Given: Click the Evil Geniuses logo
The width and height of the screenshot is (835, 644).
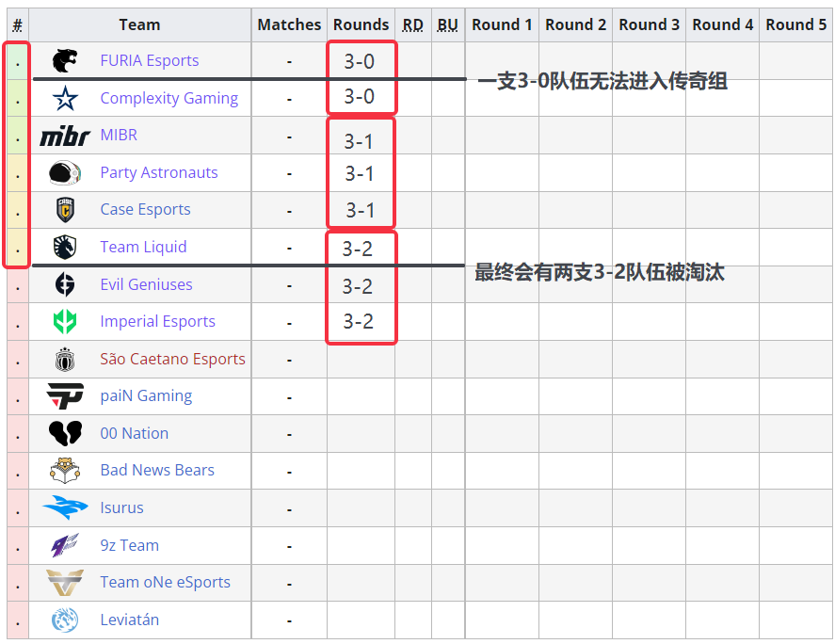Looking at the screenshot, I should coord(65,284).
